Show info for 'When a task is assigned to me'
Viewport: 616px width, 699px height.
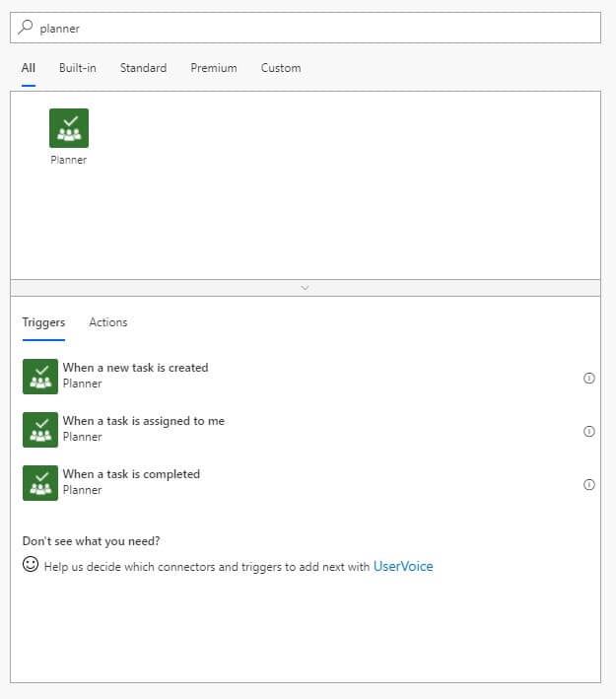point(588,431)
